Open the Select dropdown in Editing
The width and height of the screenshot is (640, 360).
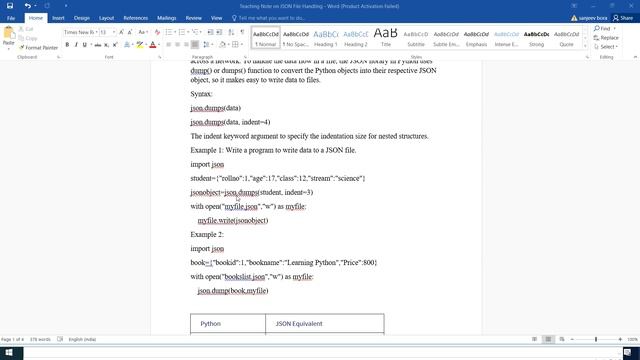tap(606, 47)
